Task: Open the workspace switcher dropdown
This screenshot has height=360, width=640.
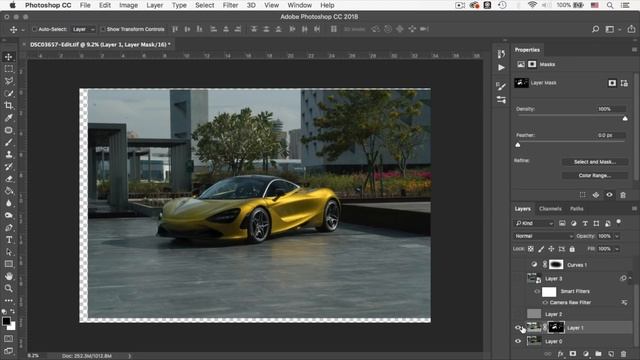Action: click(x=611, y=29)
